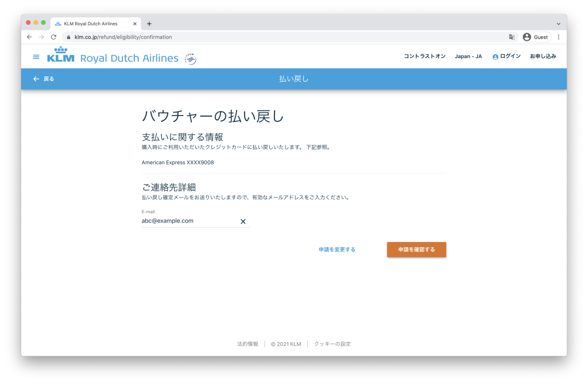Screen dimensions: 588x384
Task: Click the KLM Royal Dutch Airlines logo
Action: 113,57
